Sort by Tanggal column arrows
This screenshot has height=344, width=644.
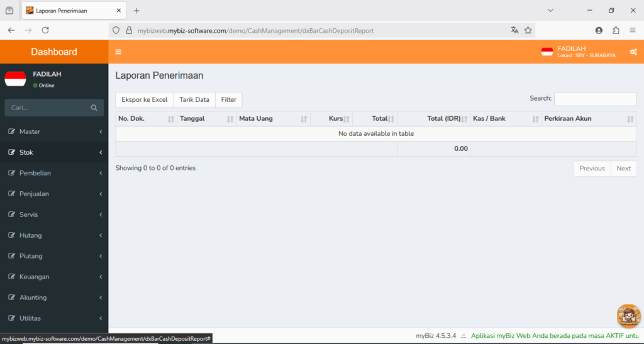click(x=230, y=119)
